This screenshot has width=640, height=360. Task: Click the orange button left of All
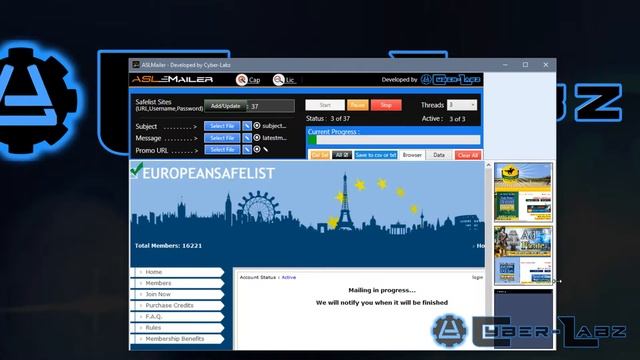coord(320,155)
